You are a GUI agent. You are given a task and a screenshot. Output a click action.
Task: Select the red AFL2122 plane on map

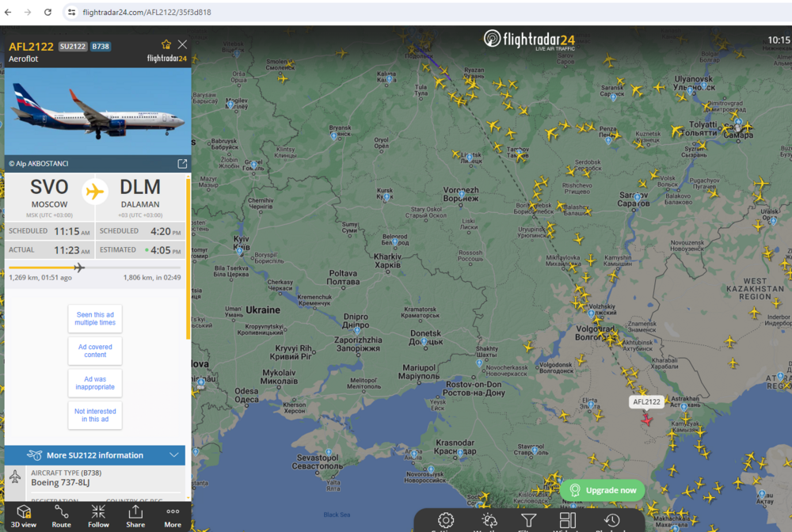[x=646, y=420]
